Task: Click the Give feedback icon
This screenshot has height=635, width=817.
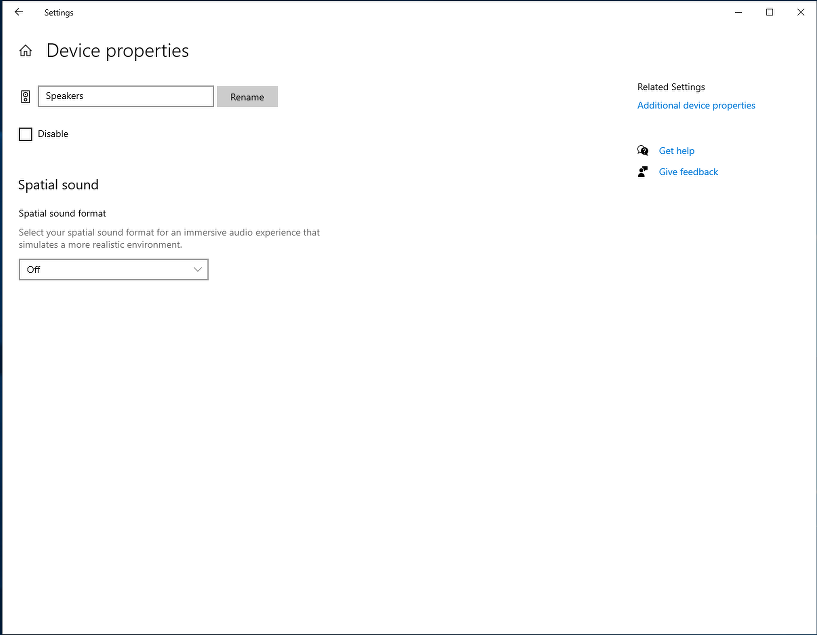Action: pyautogui.click(x=642, y=171)
